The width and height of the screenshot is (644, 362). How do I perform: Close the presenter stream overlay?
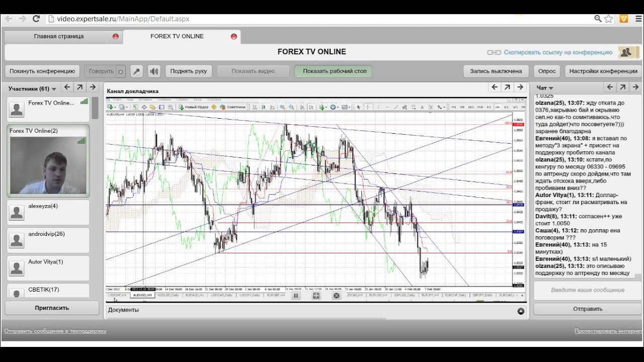tap(337, 296)
